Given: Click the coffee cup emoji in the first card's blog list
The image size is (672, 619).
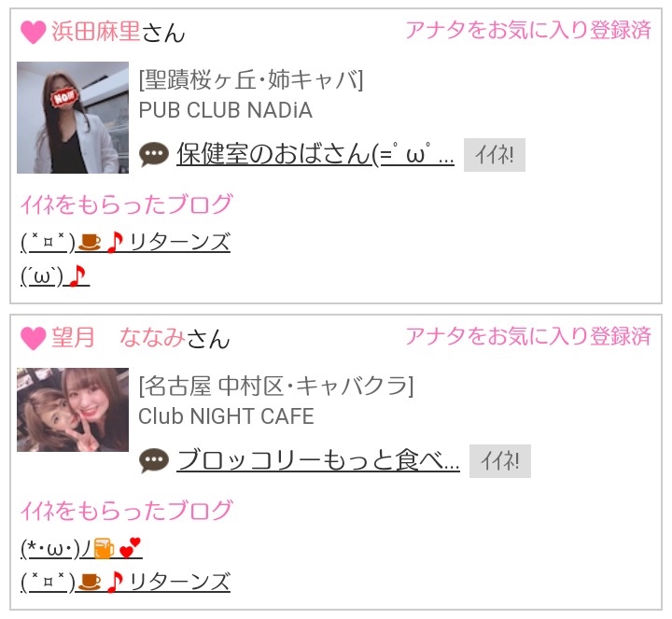Looking at the screenshot, I should (x=90, y=242).
